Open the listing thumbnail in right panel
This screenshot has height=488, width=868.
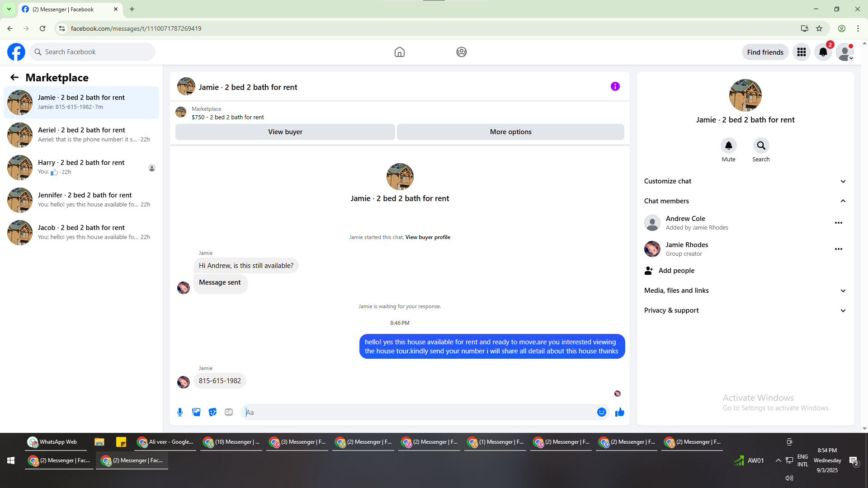coord(745,95)
